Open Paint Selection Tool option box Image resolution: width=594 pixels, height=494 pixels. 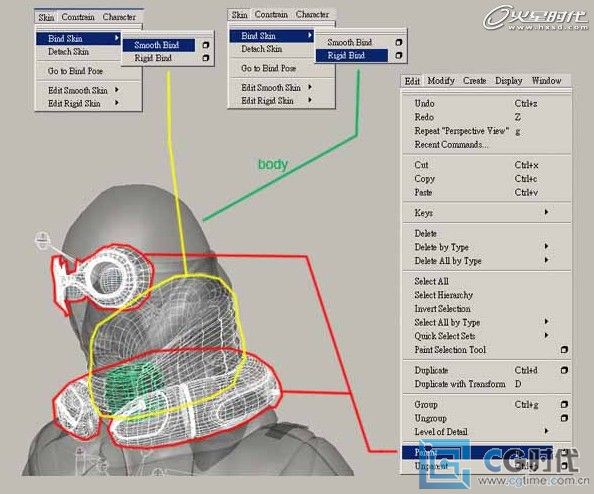tap(564, 350)
